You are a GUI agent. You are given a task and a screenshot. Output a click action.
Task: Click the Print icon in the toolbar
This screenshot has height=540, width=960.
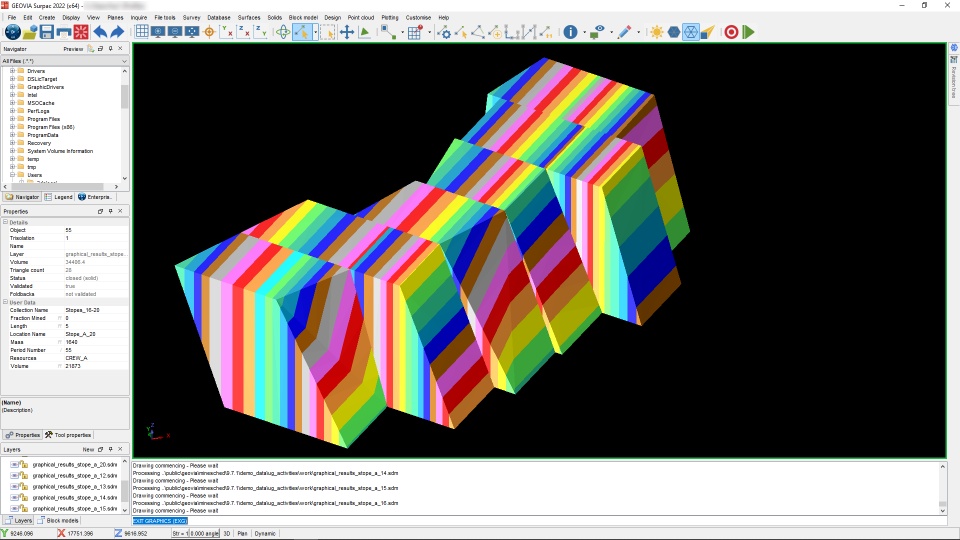coord(63,32)
